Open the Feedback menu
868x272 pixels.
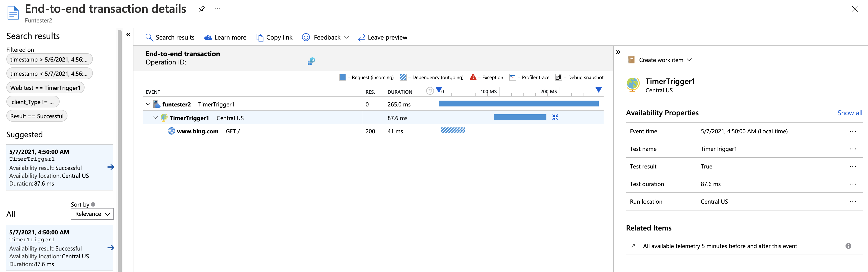click(326, 37)
